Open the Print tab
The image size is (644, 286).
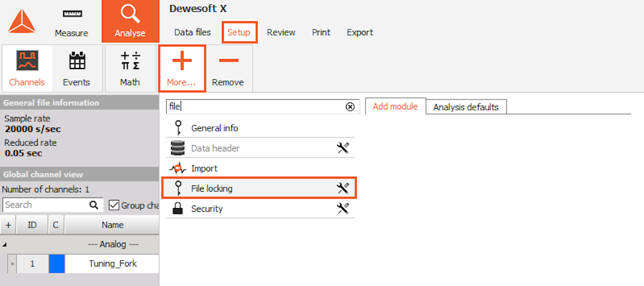(x=321, y=33)
